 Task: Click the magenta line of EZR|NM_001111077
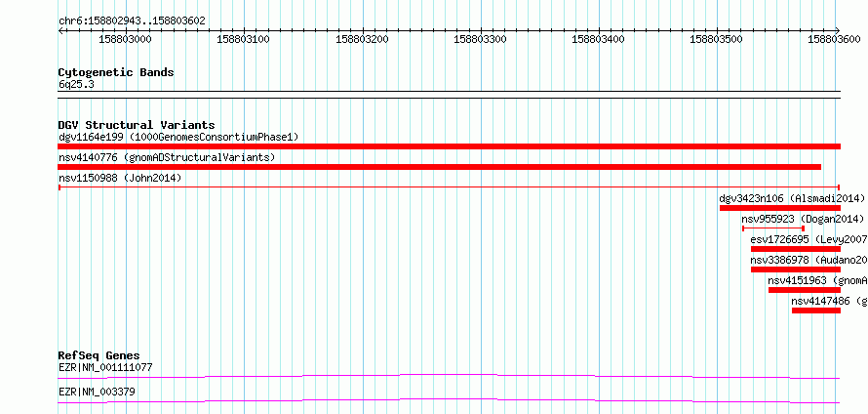(x=450, y=376)
